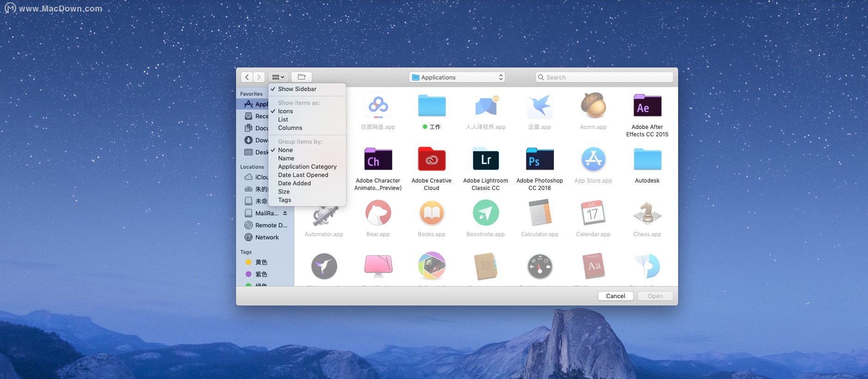Choose the Calendar.app icon
Viewport: 868px width, 379px height.
(x=593, y=214)
